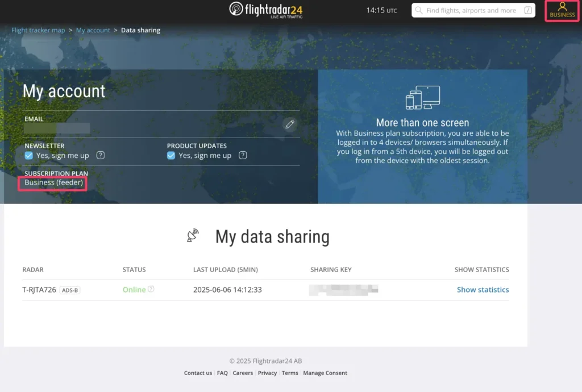This screenshot has width=582, height=392.
Task: Click the Online status help icon
Action: pos(151,289)
